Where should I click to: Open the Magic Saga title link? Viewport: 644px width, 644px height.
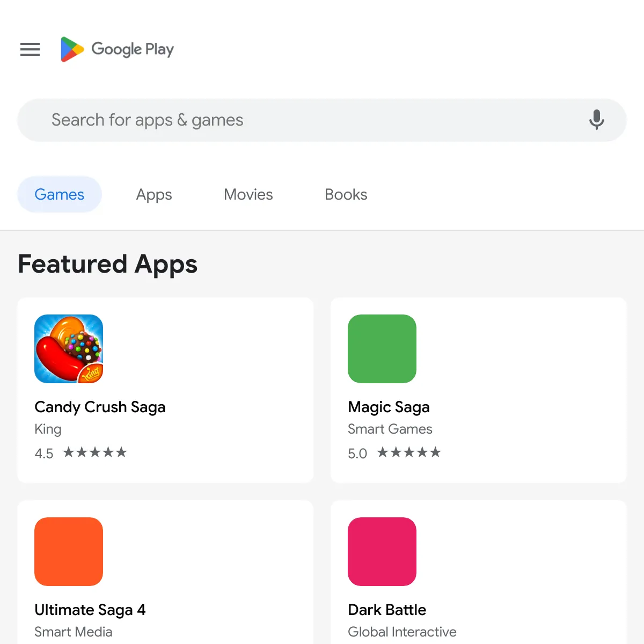tap(389, 407)
